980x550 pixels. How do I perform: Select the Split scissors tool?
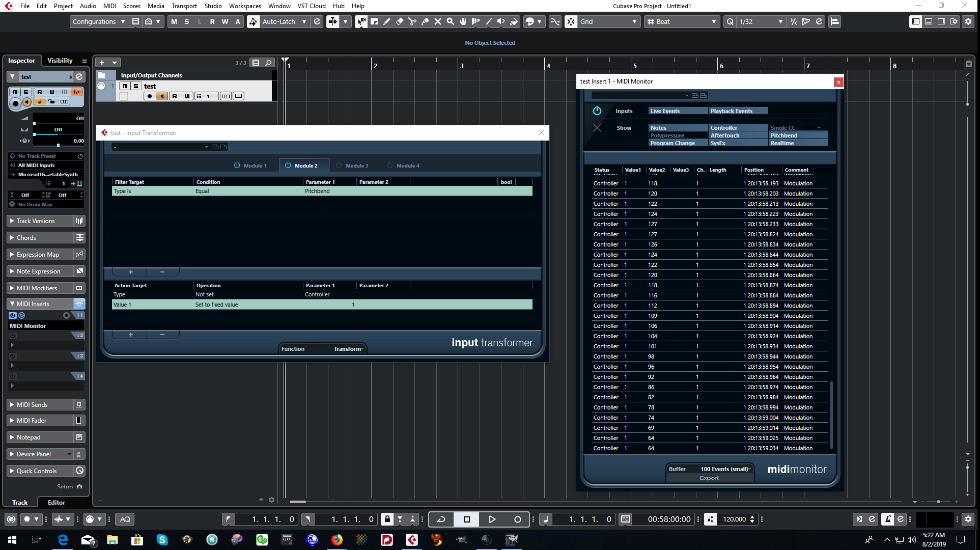tap(412, 21)
